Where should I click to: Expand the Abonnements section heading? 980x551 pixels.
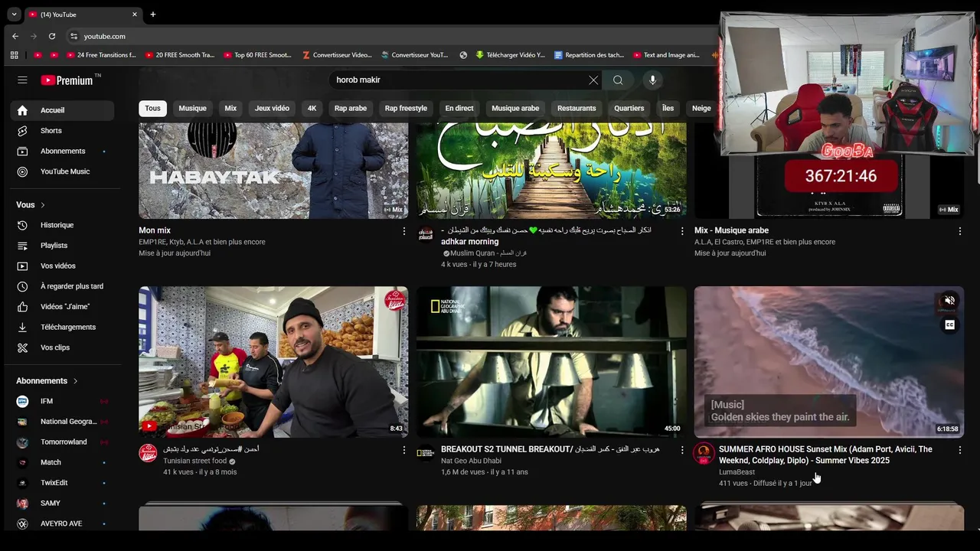[47, 380]
